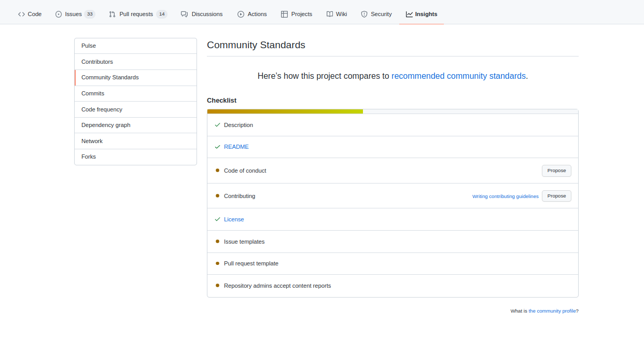Click the Security shield icon

point(364,14)
